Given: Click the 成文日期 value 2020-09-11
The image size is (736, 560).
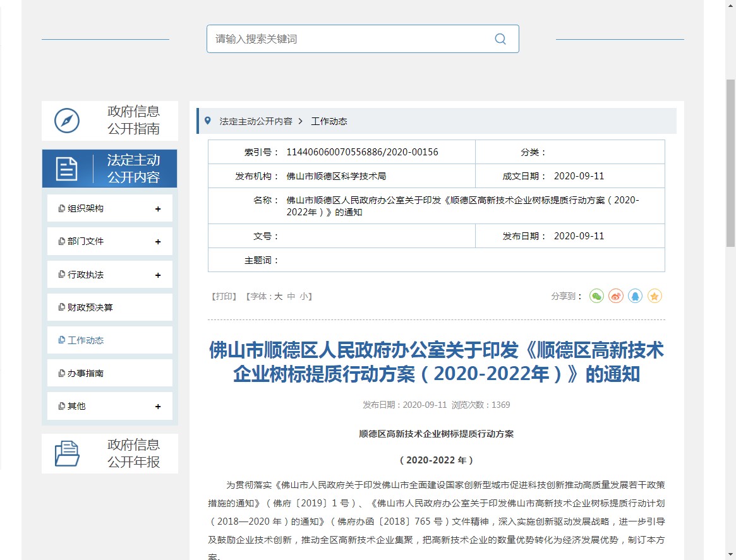Looking at the screenshot, I should 579,176.
